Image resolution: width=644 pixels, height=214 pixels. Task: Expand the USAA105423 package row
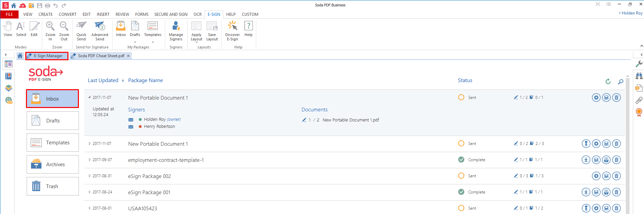tap(90, 208)
